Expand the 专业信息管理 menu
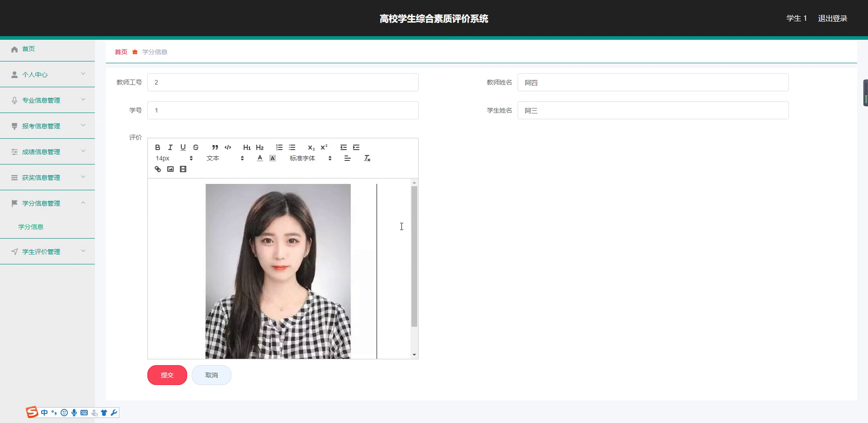Screen dimensions: 868x423 click(47, 100)
